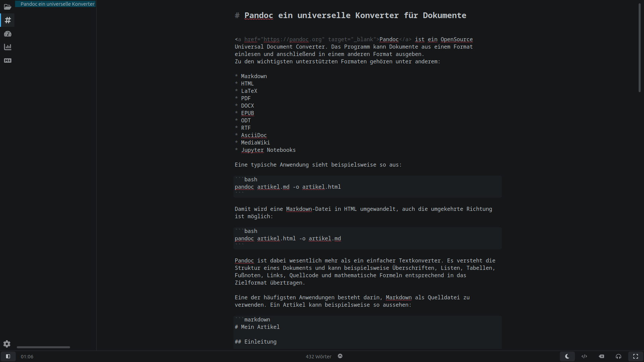The height and width of the screenshot is (362, 644).
Task: Click the 'HTML' list item
Action: coord(247,83)
